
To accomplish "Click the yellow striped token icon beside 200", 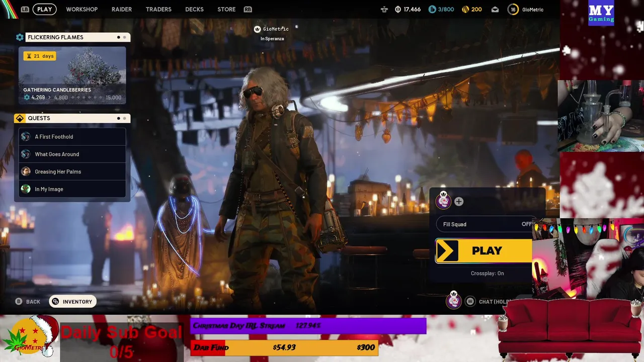I will click(465, 10).
